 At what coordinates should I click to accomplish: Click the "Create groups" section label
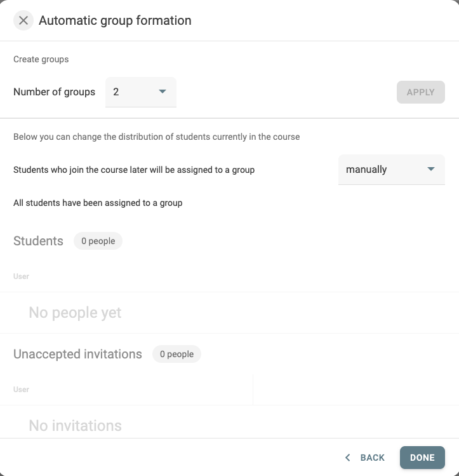click(41, 59)
